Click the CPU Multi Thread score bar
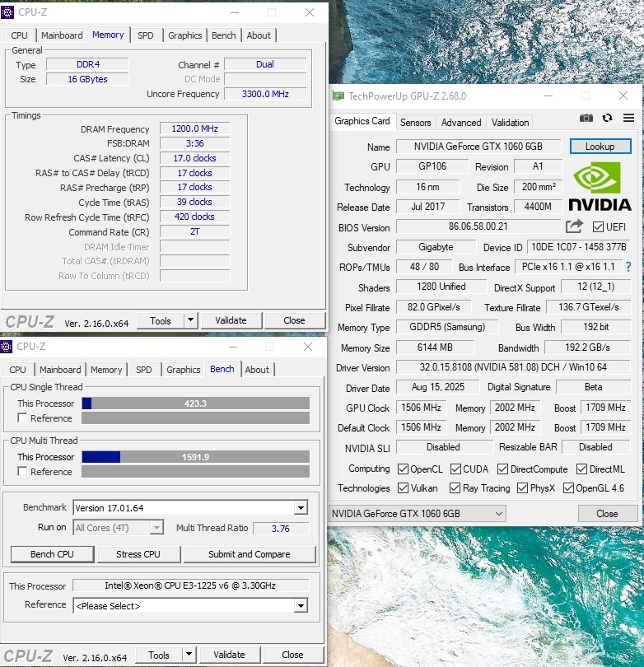This screenshot has height=667, width=644. pos(196,457)
